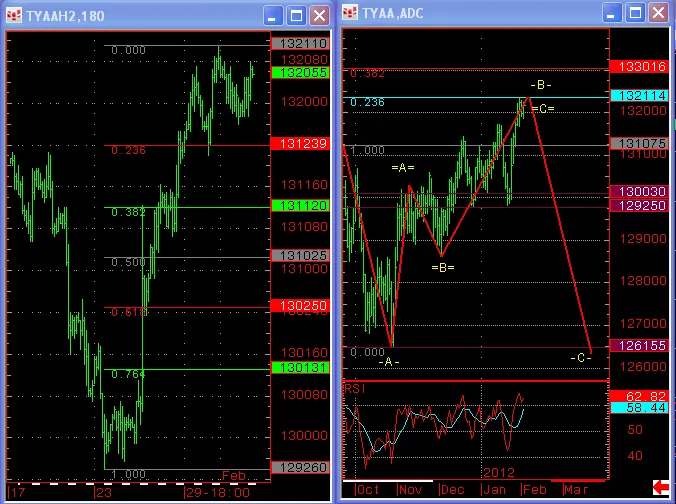This screenshot has height=504, width=676.
Task: Click the 29-18:00 time axis label
Action: pos(211,493)
